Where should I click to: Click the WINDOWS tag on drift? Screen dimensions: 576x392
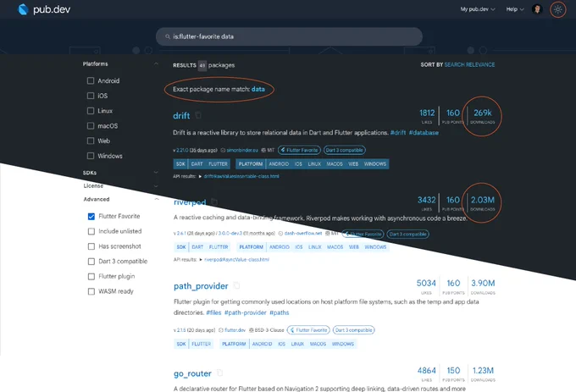pyautogui.click(x=375, y=164)
